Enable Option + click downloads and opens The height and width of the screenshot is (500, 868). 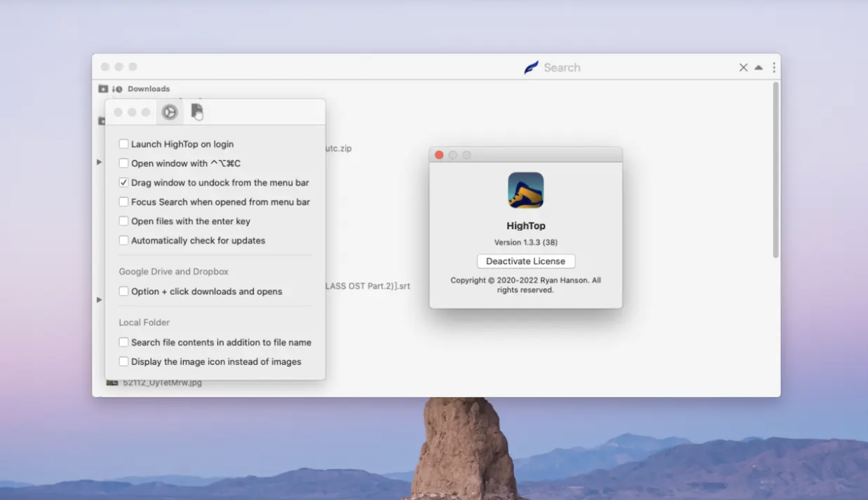tap(124, 291)
